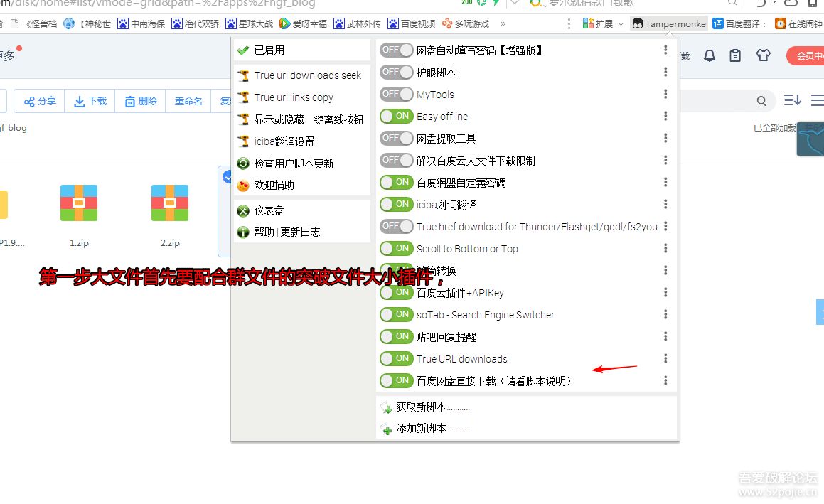This screenshot has width=824, height=504.
Task: Click the 下载 download button
Action: click(90, 101)
